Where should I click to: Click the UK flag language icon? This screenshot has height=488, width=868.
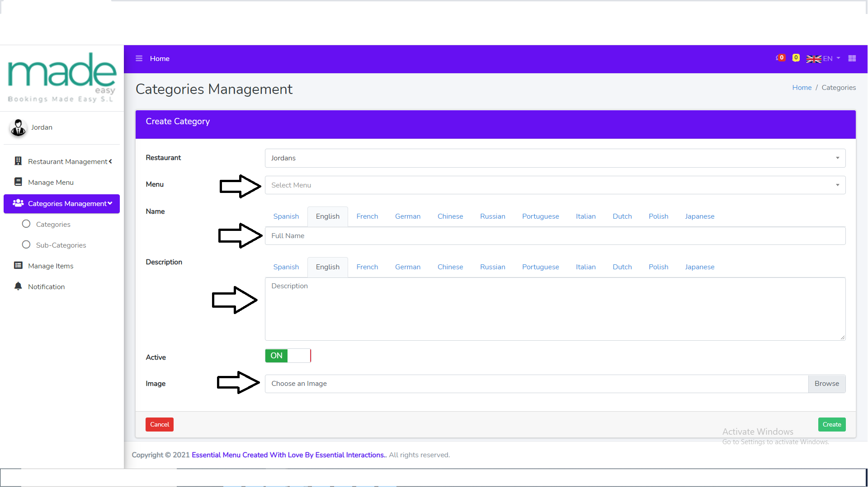[x=814, y=59]
